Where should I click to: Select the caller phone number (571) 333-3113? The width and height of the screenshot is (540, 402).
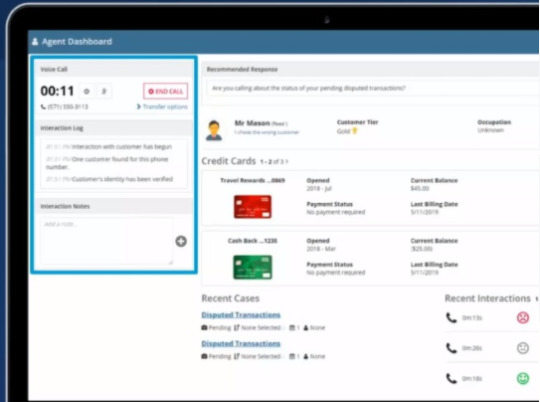coord(68,107)
